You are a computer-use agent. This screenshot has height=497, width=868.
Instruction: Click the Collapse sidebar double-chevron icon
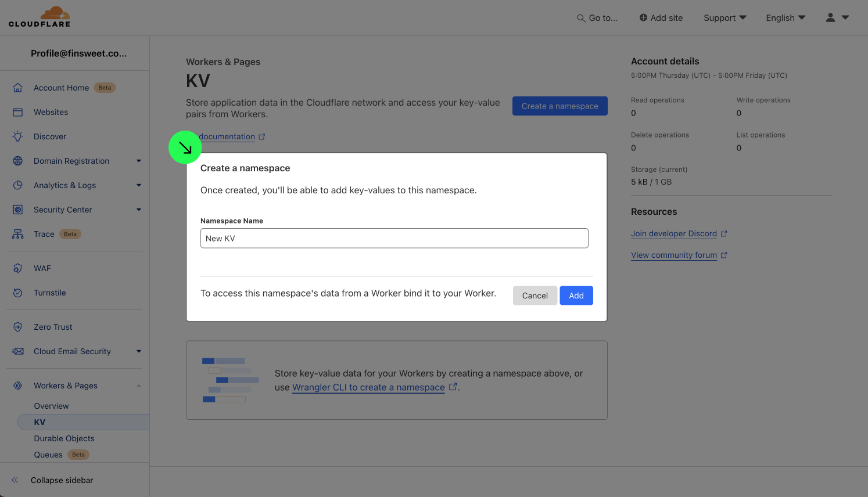point(15,480)
